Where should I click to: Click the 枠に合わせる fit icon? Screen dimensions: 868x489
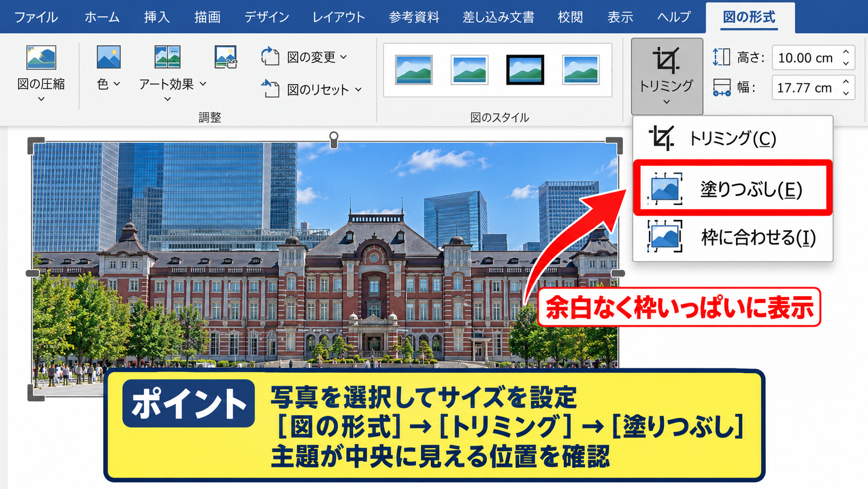coord(665,236)
